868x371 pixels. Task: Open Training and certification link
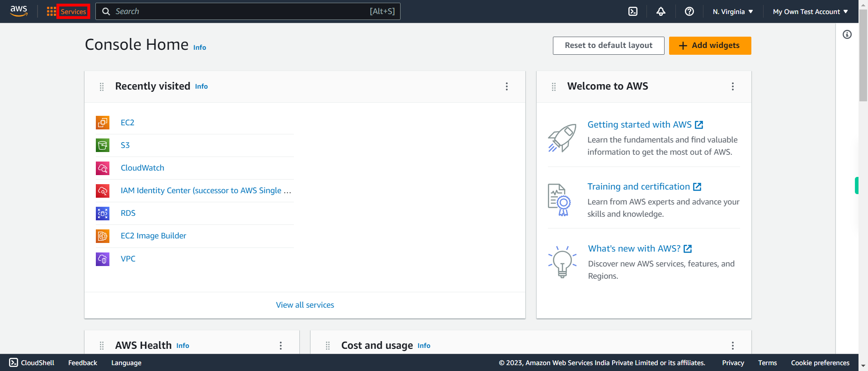(644, 186)
